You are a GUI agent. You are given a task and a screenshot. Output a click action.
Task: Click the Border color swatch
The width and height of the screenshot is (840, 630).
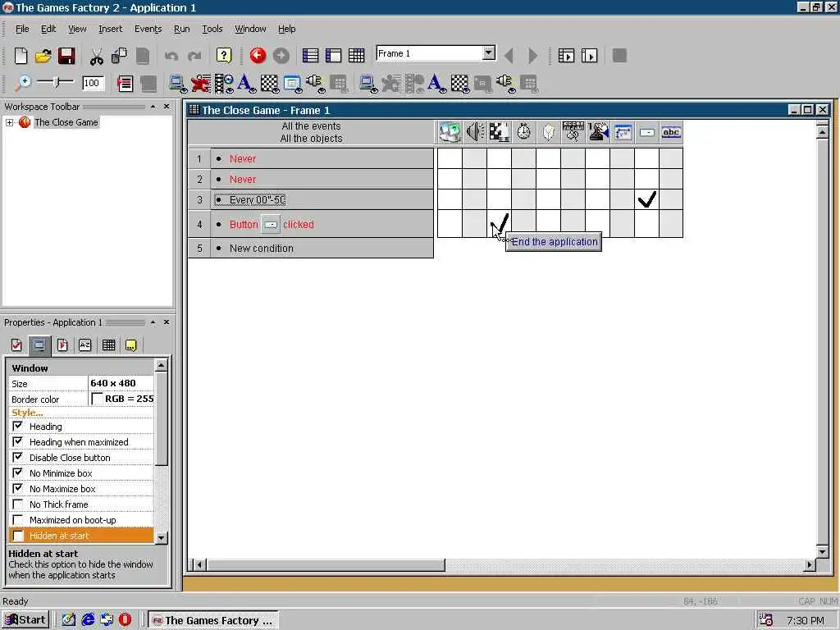(97, 399)
